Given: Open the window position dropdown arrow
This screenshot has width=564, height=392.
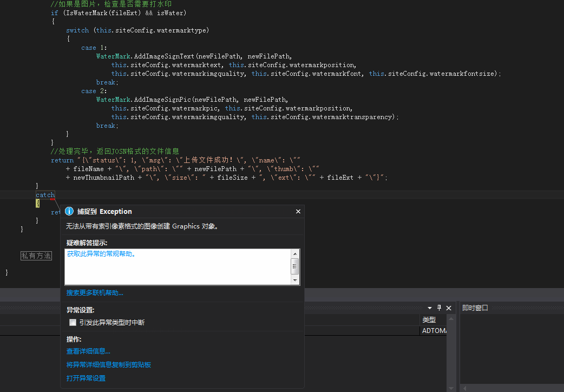Looking at the screenshot, I should (x=430, y=308).
